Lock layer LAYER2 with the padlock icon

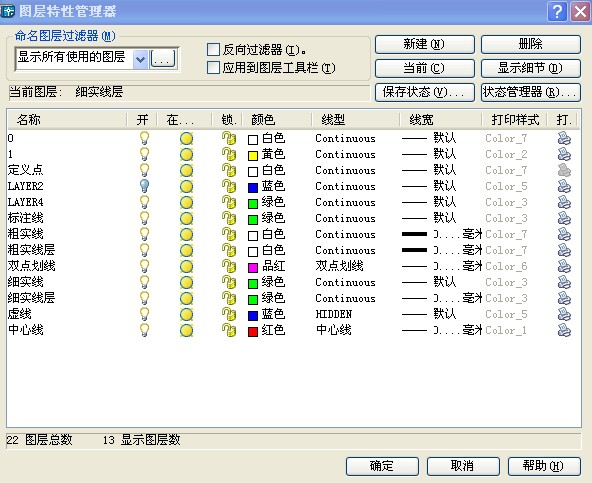coord(229,186)
